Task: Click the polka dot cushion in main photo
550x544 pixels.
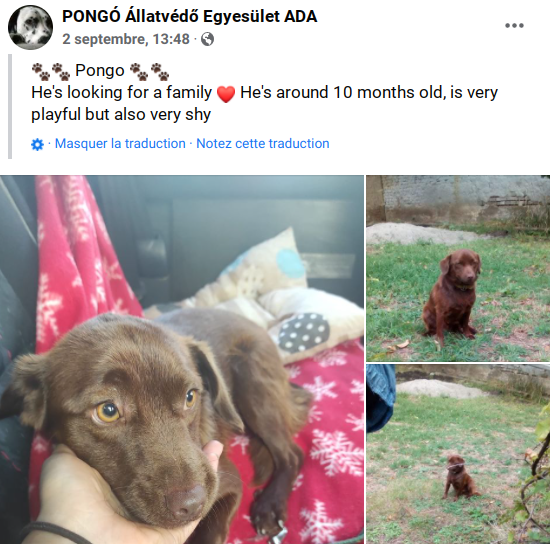Action: coord(303,332)
